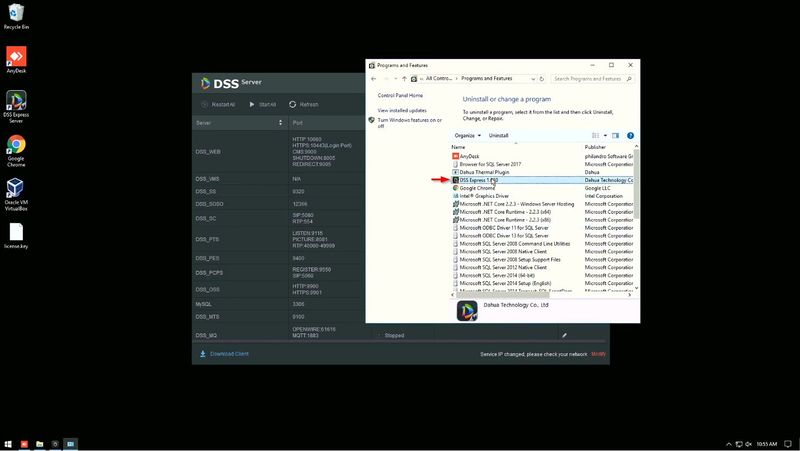
Task: Click the Download Client link
Action: (229, 354)
